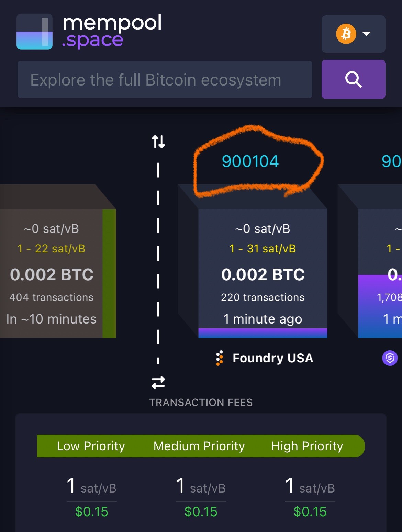Select the High Priority fee tab

coord(307,446)
